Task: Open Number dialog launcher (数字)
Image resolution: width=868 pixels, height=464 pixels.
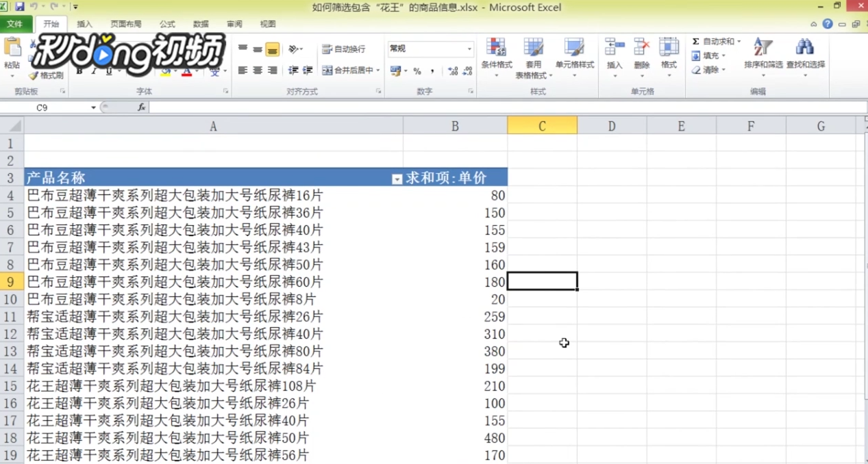Action: [471, 91]
